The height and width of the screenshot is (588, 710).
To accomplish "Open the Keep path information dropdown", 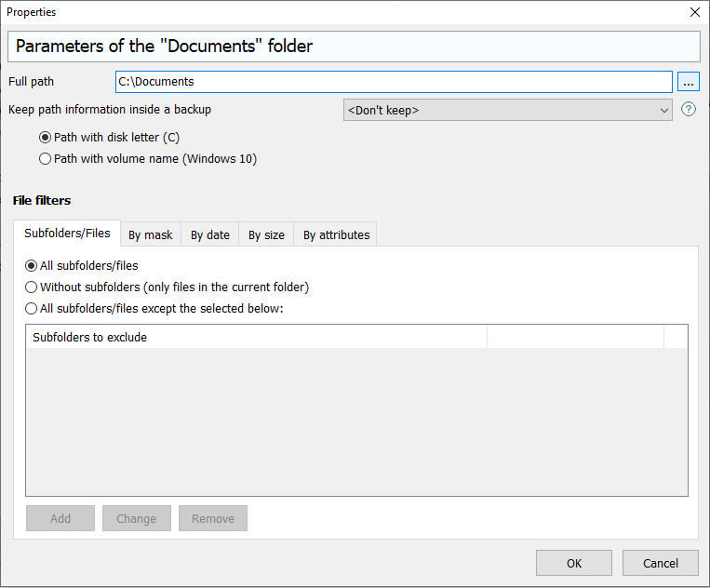I will coord(507,110).
